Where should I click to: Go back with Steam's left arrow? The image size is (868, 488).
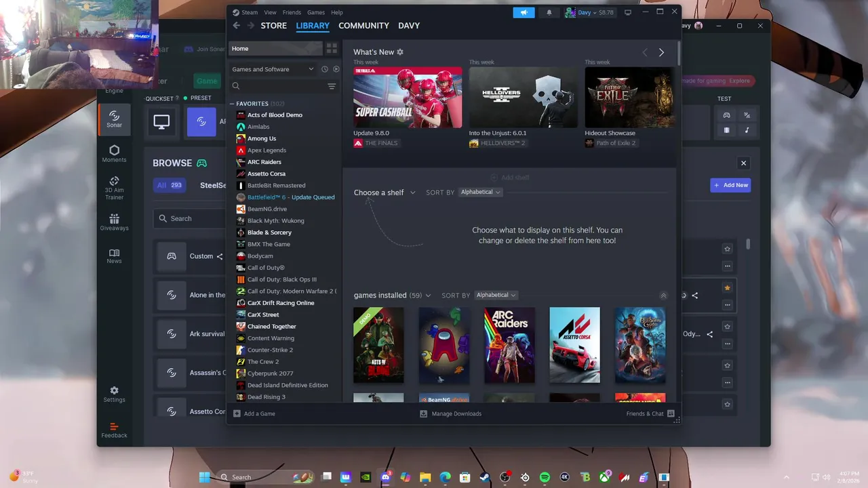(236, 26)
